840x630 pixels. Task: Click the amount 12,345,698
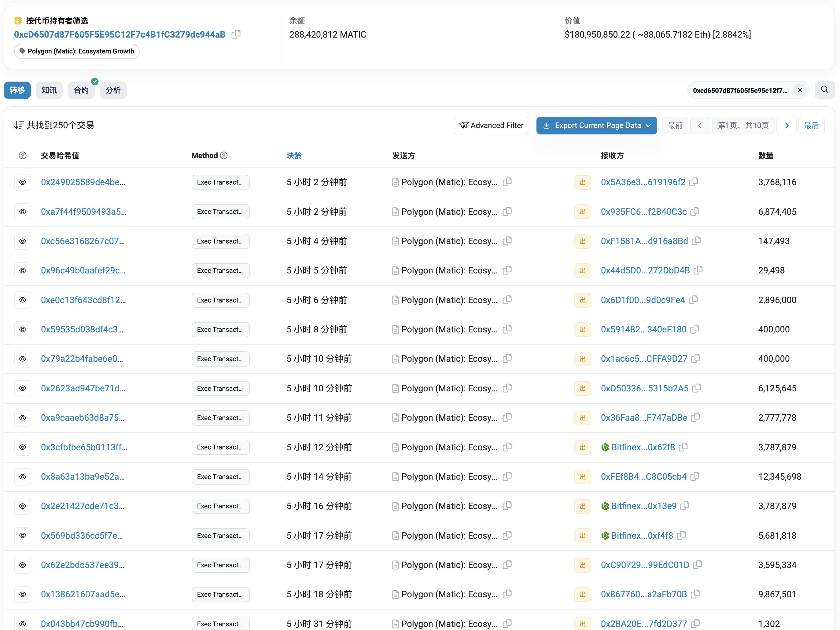[779, 477]
